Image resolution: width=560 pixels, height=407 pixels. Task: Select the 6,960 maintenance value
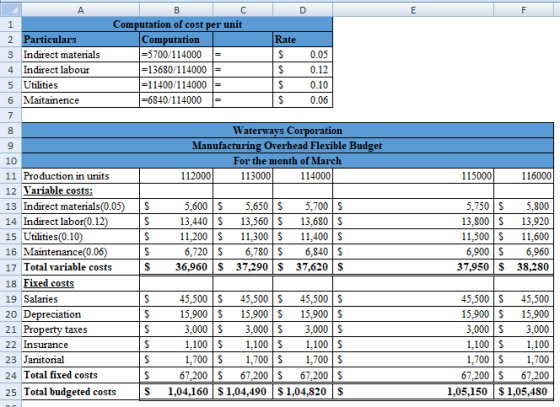tap(524, 252)
